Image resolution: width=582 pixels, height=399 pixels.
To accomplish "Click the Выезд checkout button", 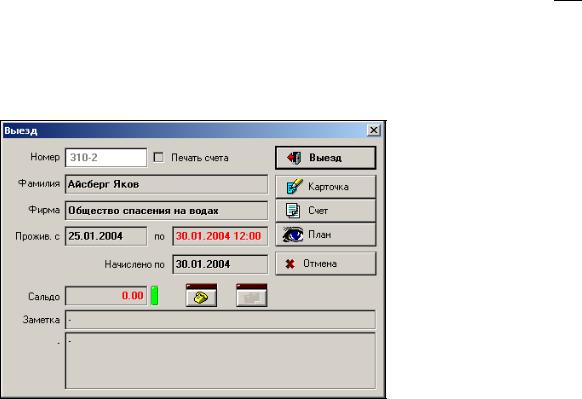I will (326, 158).
